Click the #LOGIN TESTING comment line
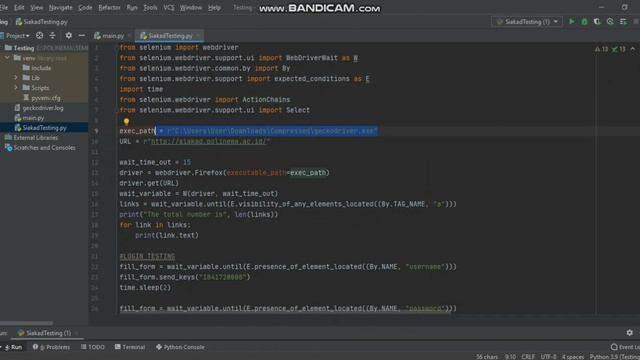The width and height of the screenshot is (640, 360). (147, 256)
